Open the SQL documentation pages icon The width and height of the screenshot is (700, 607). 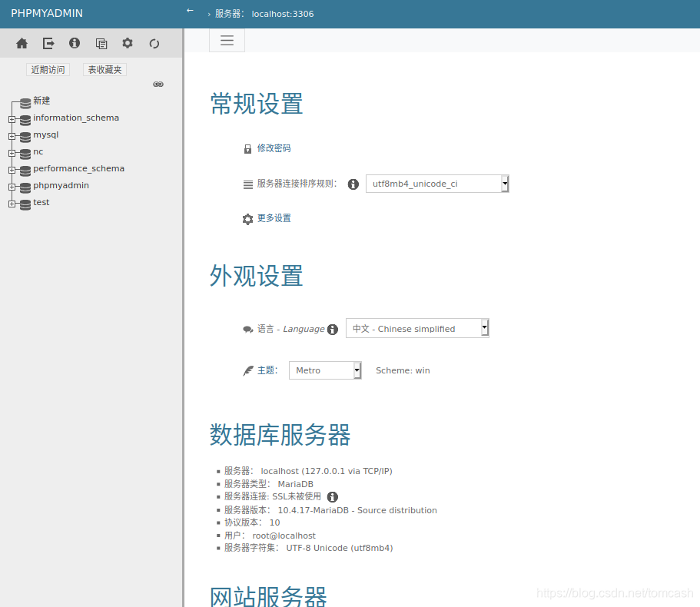click(101, 43)
